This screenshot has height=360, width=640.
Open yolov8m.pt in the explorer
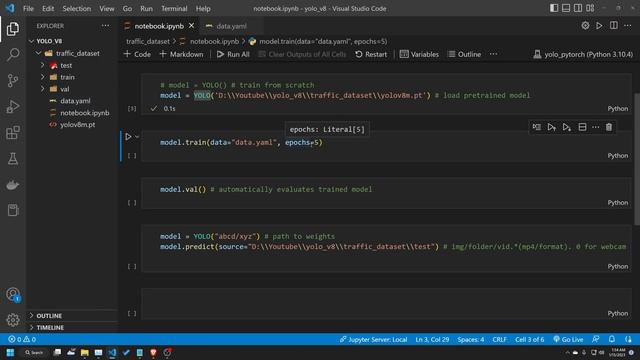click(78, 124)
